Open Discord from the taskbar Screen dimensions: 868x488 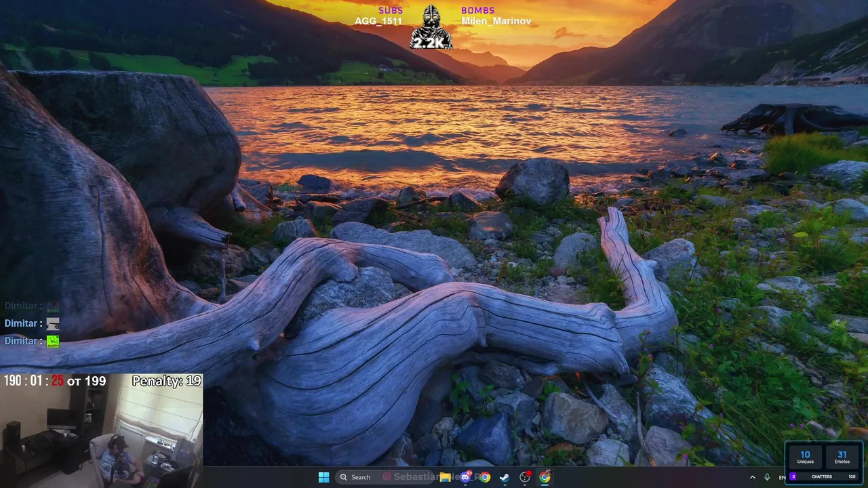(465, 477)
